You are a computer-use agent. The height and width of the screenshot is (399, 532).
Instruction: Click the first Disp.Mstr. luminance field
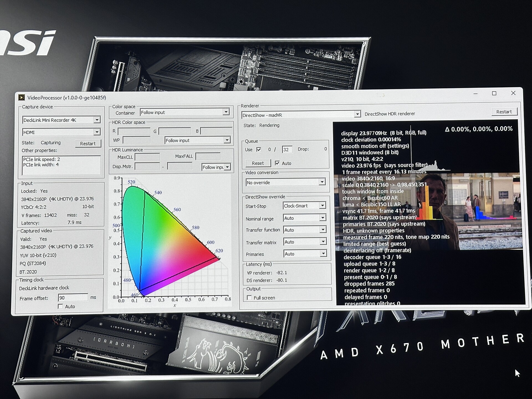coord(147,167)
